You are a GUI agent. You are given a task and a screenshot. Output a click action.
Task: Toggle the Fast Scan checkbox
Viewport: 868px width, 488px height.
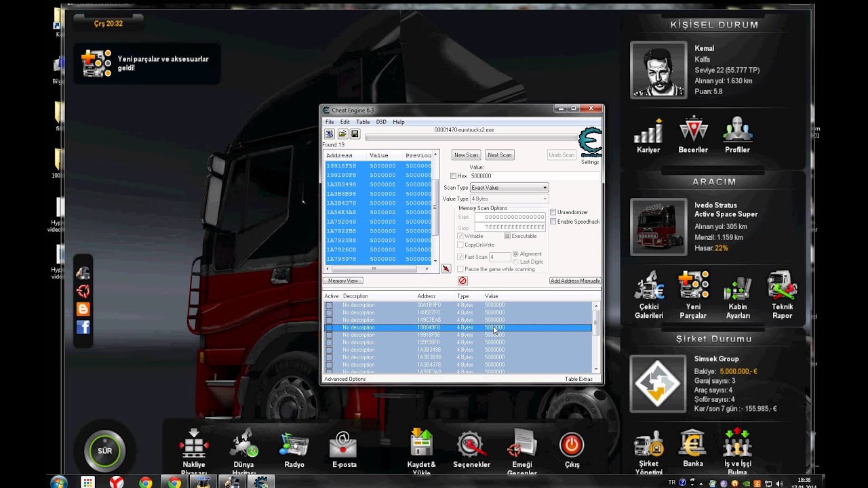point(461,257)
